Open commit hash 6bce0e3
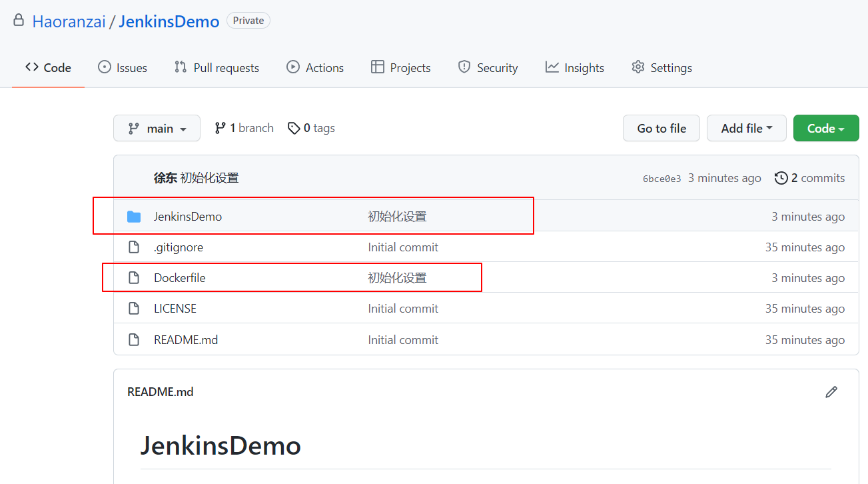 (x=662, y=179)
